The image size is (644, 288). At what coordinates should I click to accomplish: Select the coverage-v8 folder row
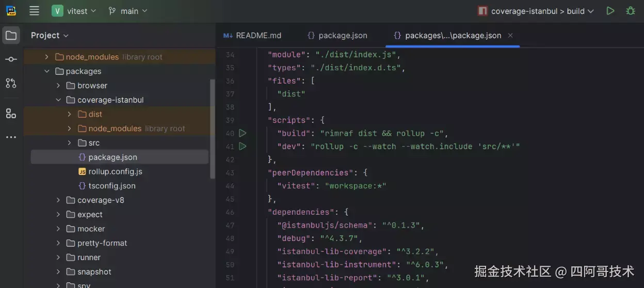tap(120, 200)
